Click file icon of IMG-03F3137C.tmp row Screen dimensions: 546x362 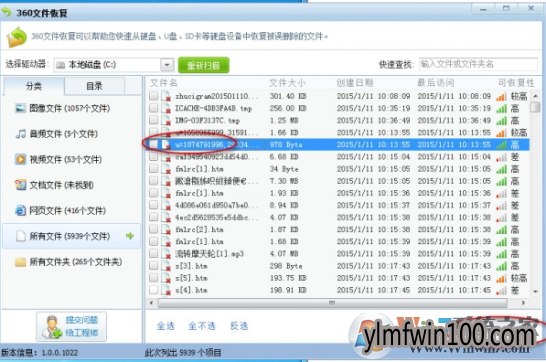(x=166, y=121)
